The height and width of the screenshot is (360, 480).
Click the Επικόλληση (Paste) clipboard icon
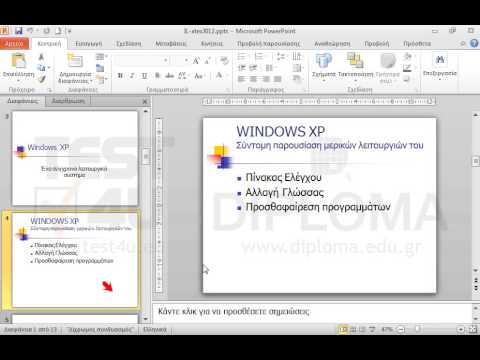(x=19, y=61)
